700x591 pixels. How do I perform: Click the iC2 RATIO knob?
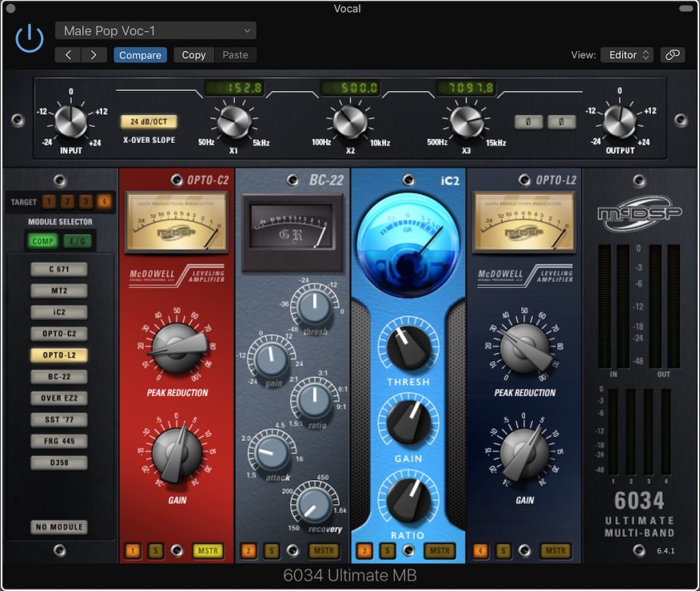point(408,500)
